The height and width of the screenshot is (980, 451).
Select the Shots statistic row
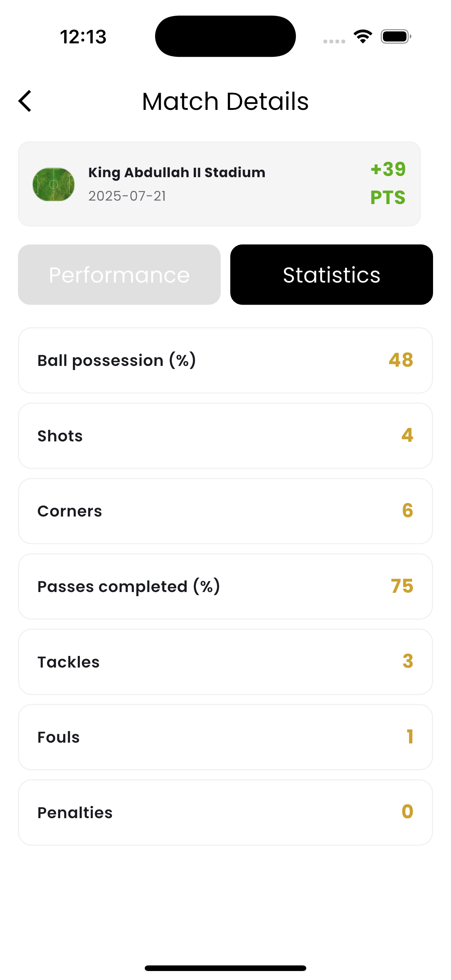(x=225, y=435)
